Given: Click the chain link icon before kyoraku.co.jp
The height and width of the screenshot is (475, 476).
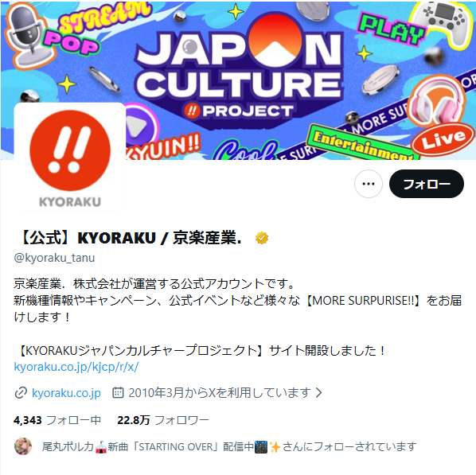Looking at the screenshot, I should (21, 393).
